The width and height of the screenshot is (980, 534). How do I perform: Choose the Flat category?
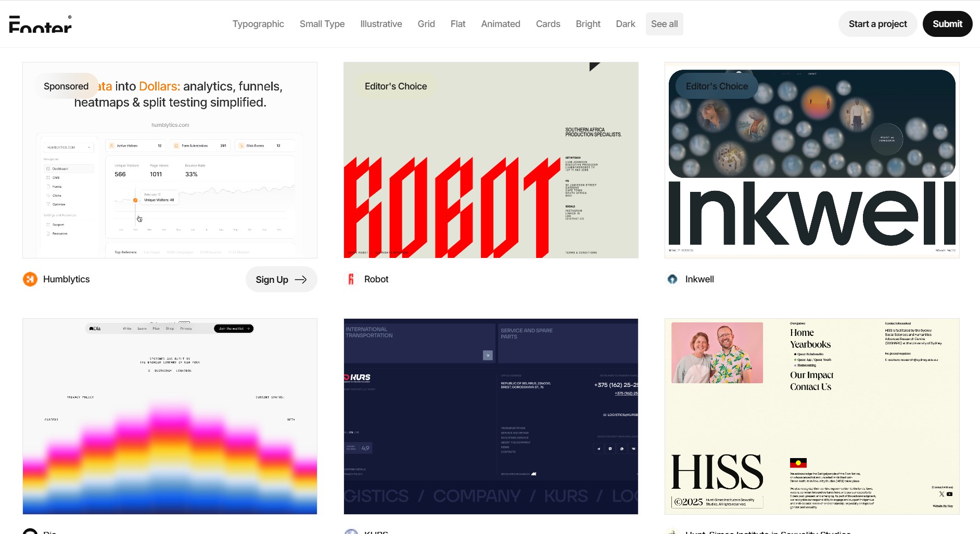tap(458, 24)
